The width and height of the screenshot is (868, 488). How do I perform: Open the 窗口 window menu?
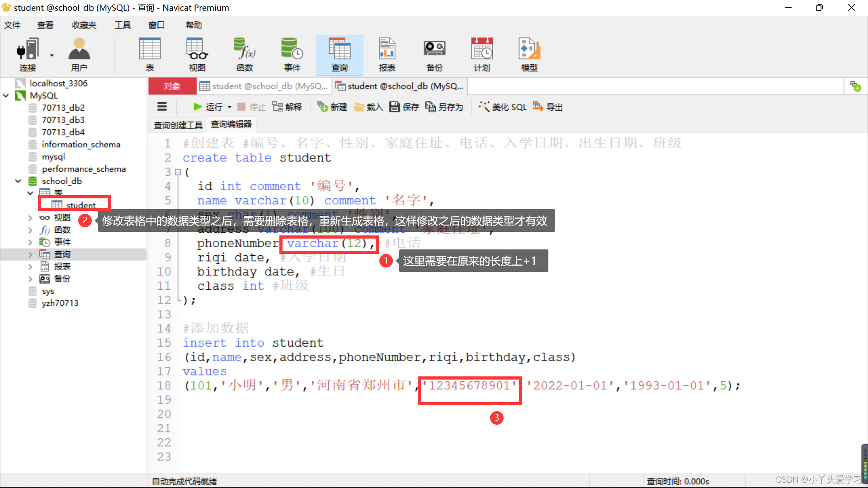coord(156,25)
